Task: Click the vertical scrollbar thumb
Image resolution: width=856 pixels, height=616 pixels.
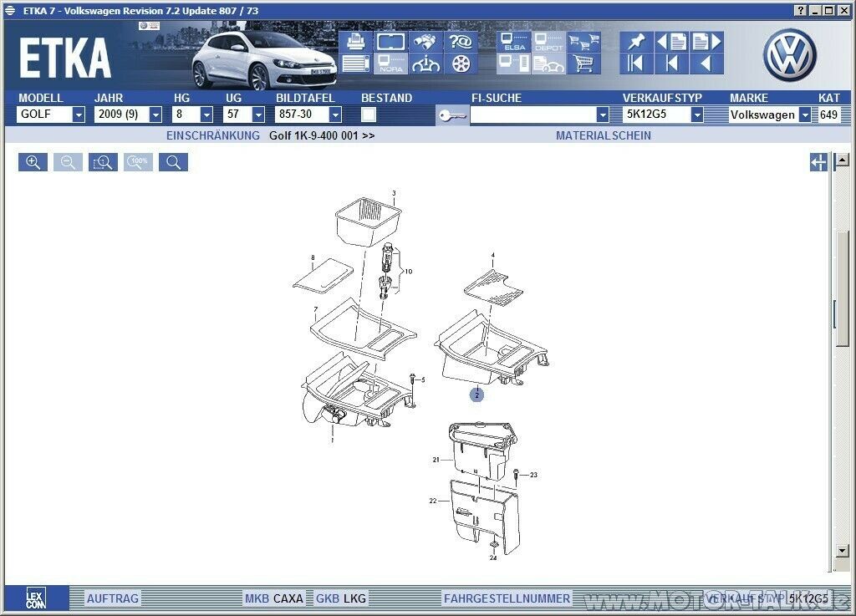Action: click(843, 288)
